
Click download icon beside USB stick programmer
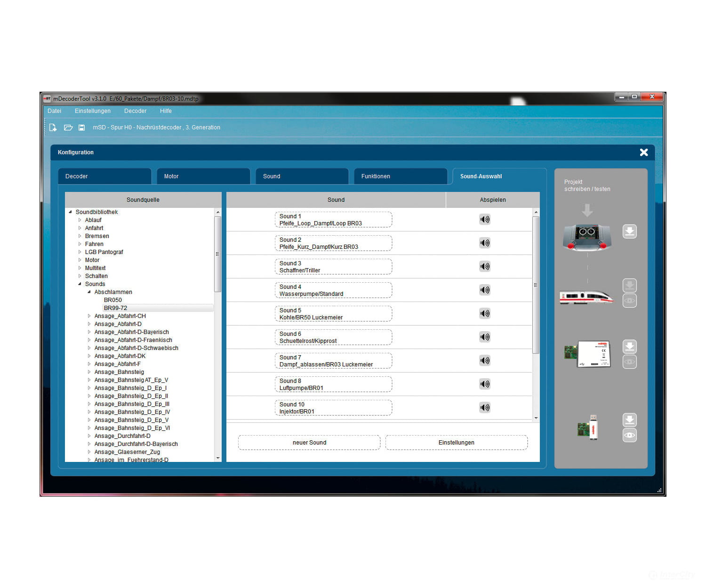click(x=630, y=420)
